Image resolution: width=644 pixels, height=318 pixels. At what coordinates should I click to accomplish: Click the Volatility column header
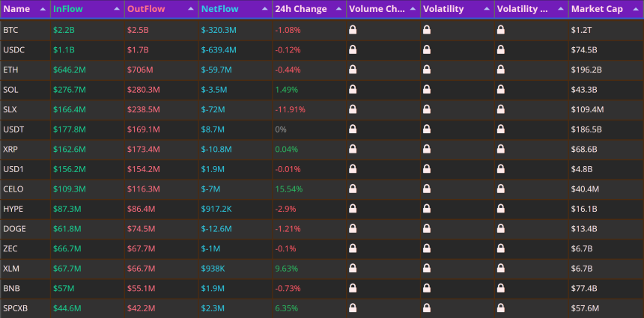click(443, 9)
